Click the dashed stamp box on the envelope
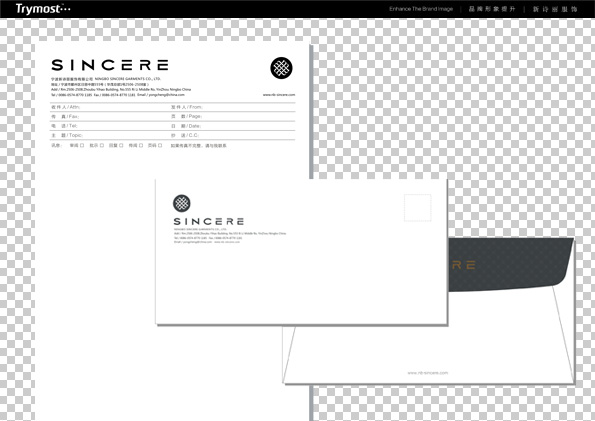 (418, 208)
